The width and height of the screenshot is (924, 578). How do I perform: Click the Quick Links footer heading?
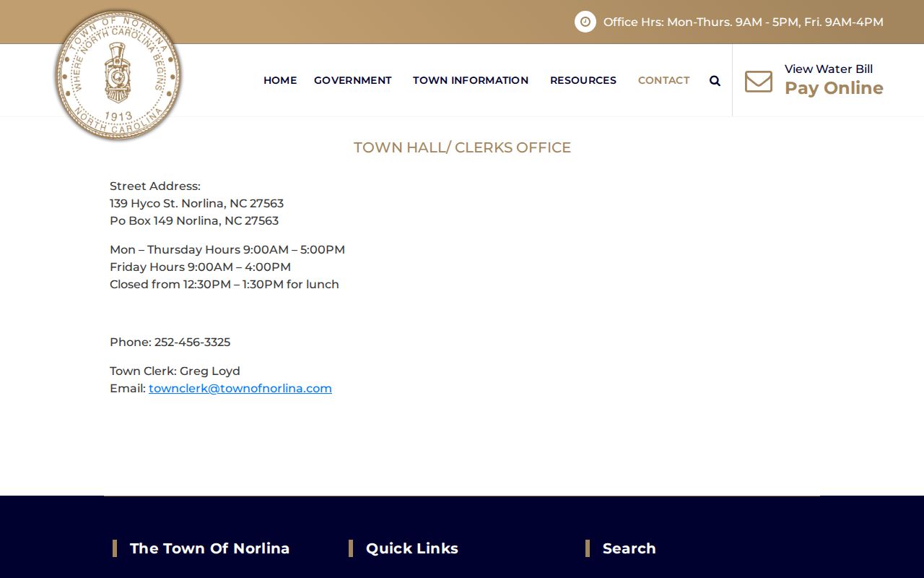412,548
